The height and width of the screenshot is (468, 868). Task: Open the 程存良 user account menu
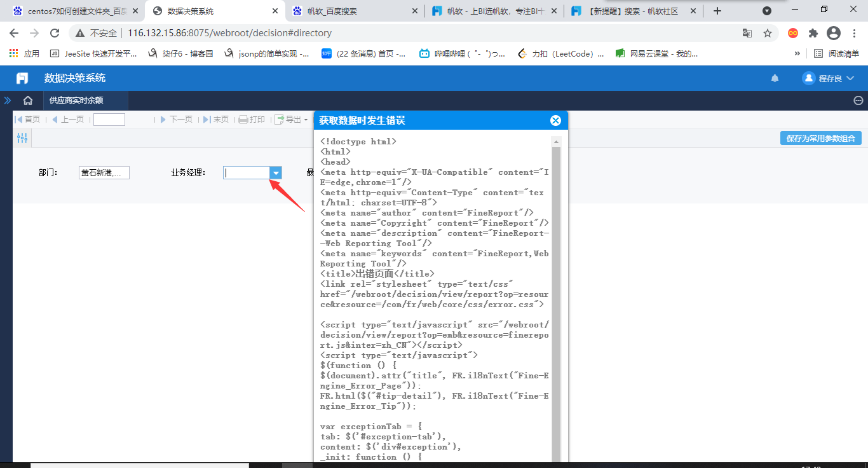[x=829, y=78]
